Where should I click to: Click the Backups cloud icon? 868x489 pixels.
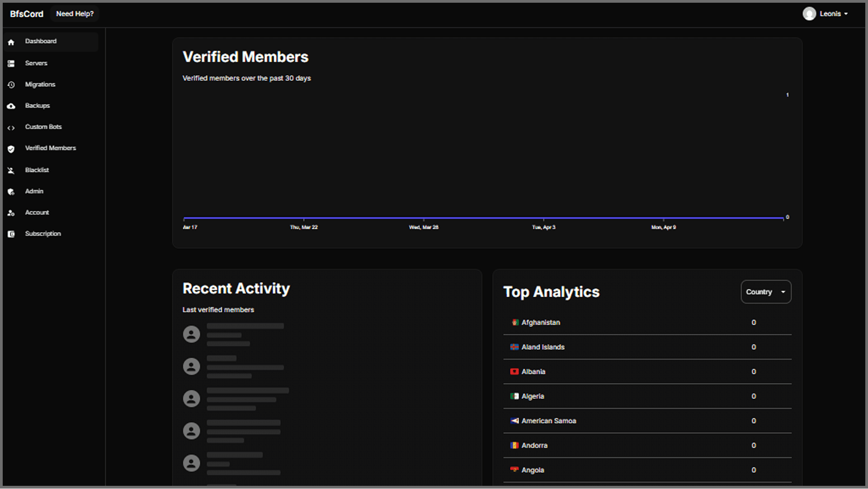11,106
